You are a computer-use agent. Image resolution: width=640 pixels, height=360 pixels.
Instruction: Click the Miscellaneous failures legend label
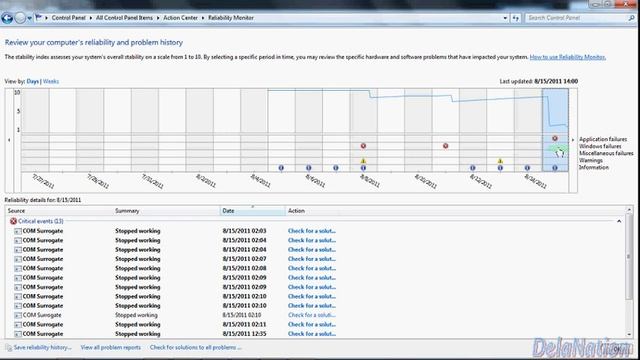tap(606, 153)
